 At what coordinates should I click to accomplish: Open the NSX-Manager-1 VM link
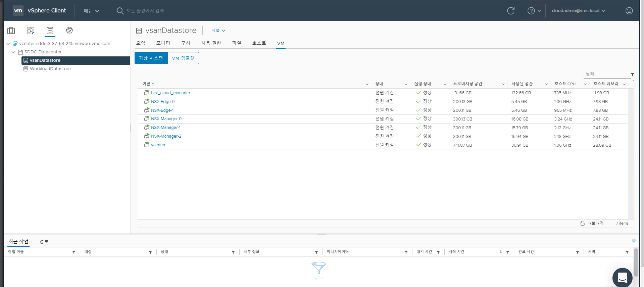tap(166, 128)
